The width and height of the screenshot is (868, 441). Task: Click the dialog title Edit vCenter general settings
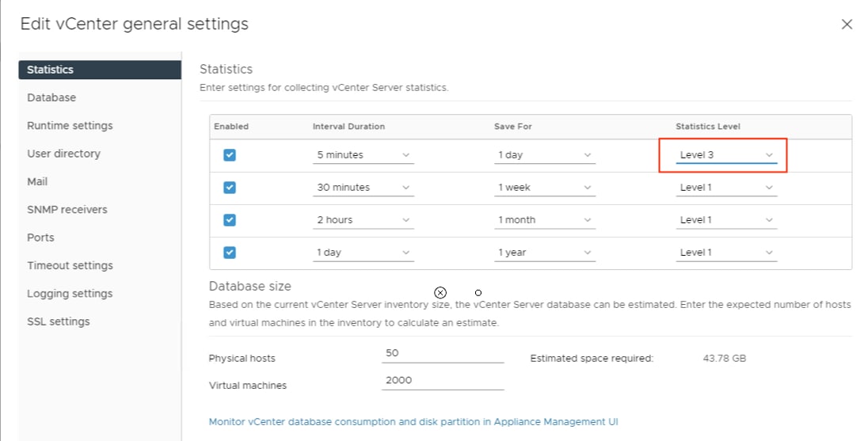(x=134, y=25)
